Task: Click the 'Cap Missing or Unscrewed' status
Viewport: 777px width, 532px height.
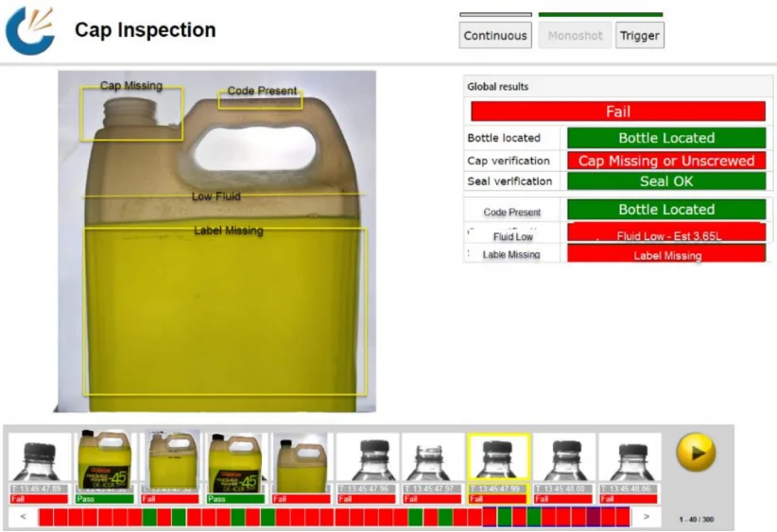Action: [665, 161]
